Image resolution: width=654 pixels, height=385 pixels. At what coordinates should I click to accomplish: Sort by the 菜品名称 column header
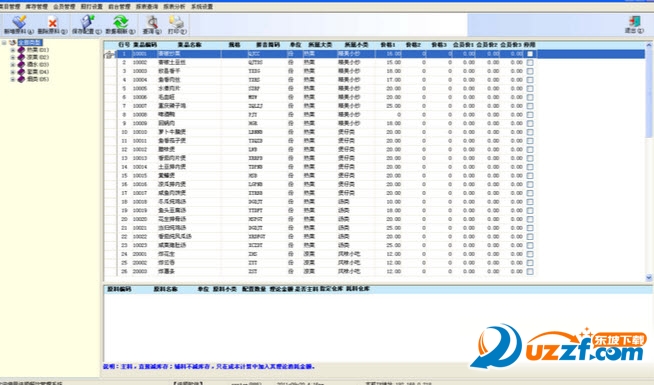coord(190,45)
